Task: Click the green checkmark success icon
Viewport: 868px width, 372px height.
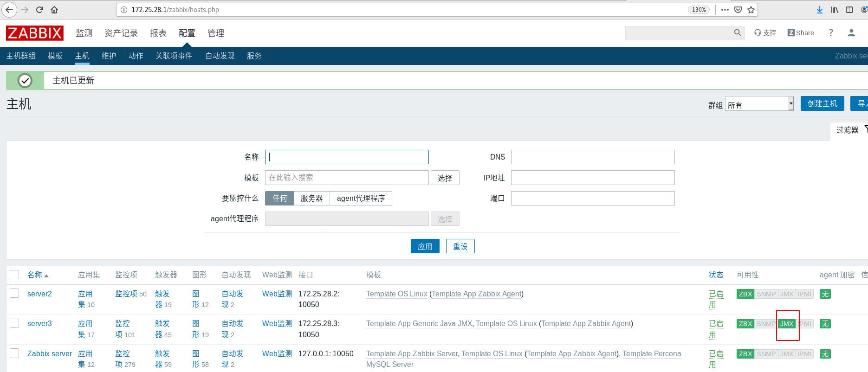Action: click(x=25, y=81)
